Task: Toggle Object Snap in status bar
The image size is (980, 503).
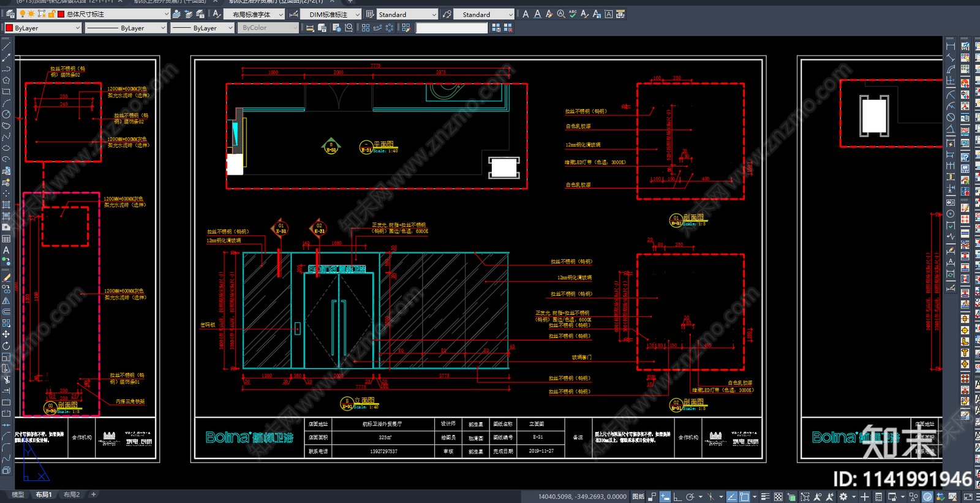Action: (744, 497)
